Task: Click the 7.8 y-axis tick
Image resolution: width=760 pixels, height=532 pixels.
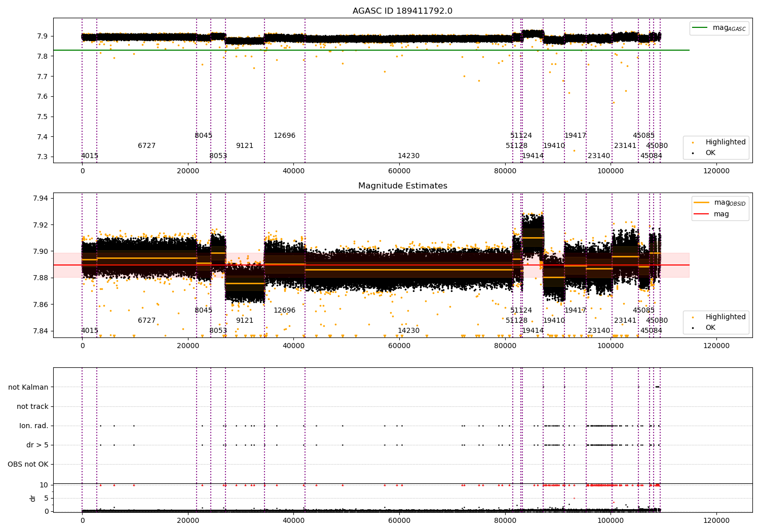Action: (43, 56)
